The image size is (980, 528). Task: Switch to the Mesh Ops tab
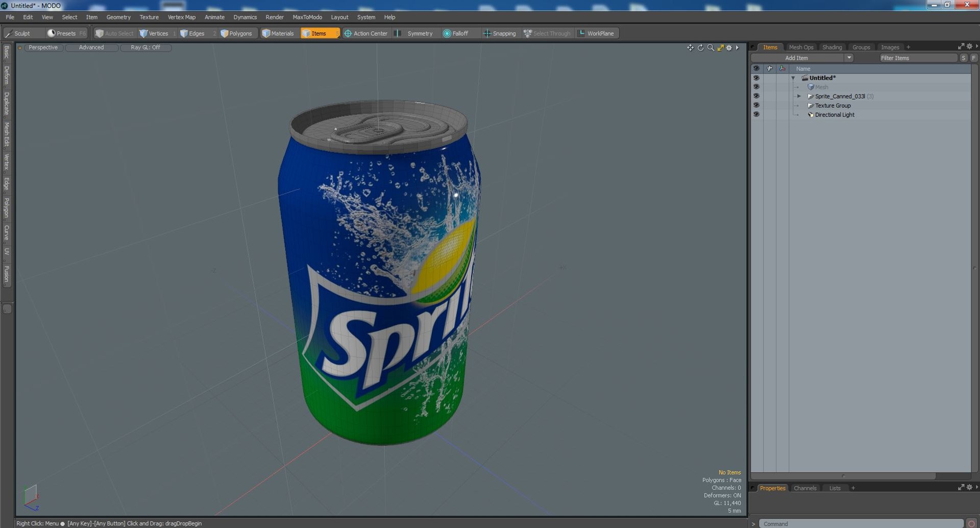coord(801,47)
